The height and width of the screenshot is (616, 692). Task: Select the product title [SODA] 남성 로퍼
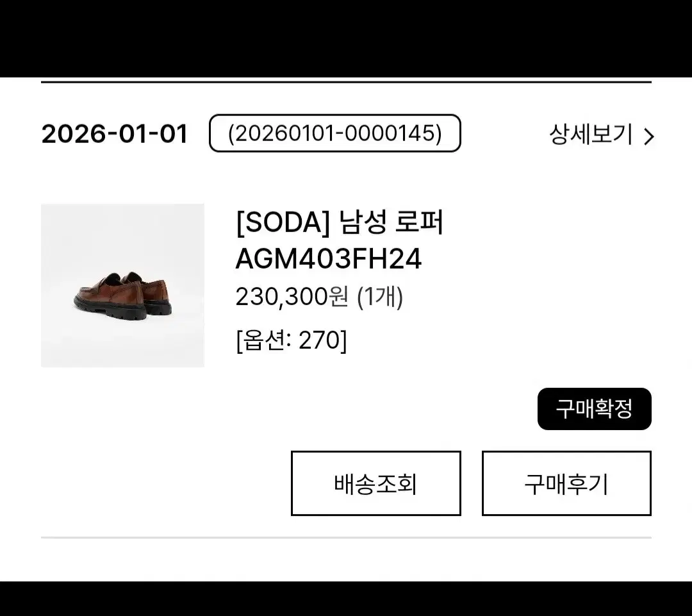[x=340, y=224]
